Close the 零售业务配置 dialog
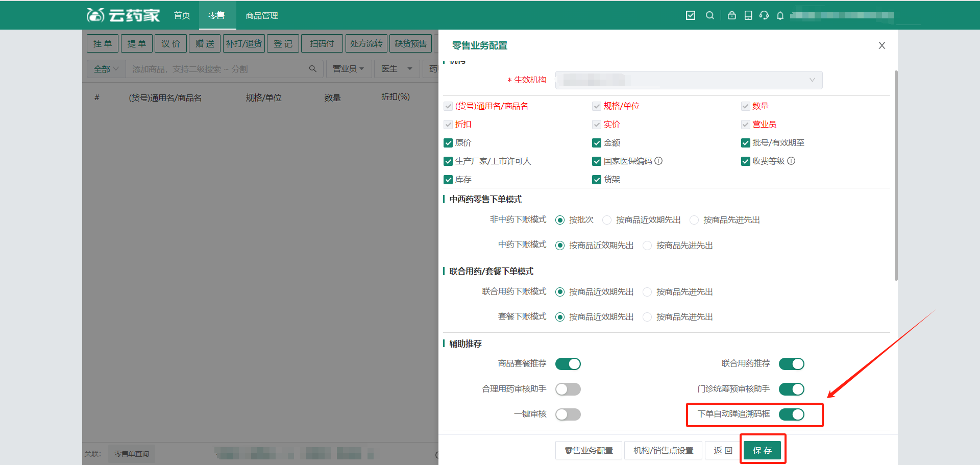The height and width of the screenshot is (465, 980). (881, 45)
